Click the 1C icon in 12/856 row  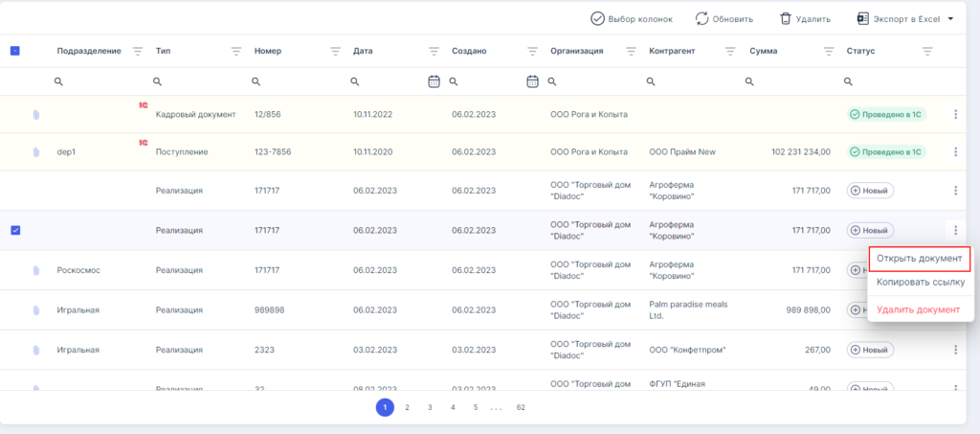coord(144,105)
